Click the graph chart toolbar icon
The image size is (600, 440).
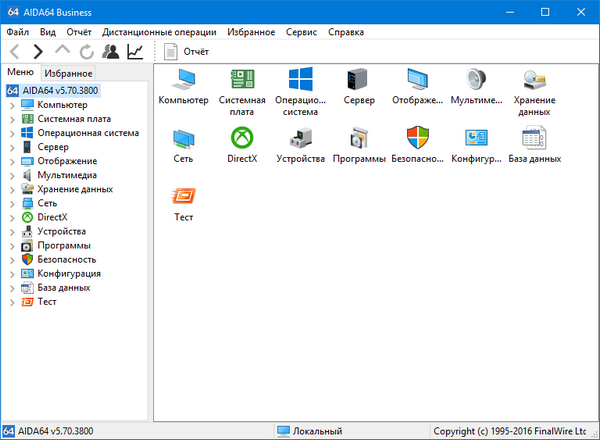tap(134, 51)
